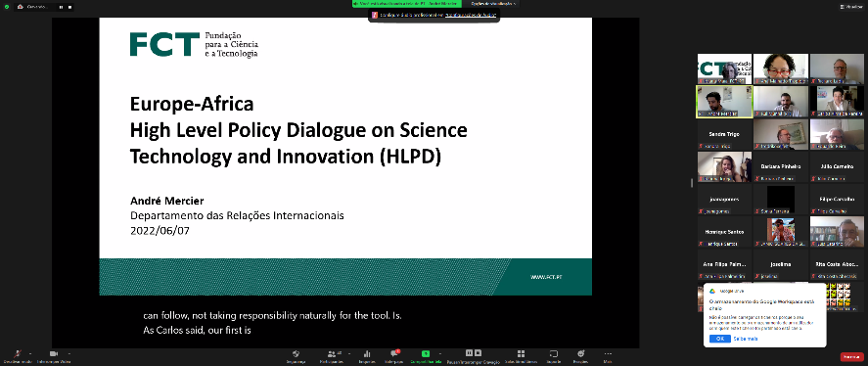Screen dimensions: 868x366
Task: Open video options caret beside camera
Action: point(69,353)
